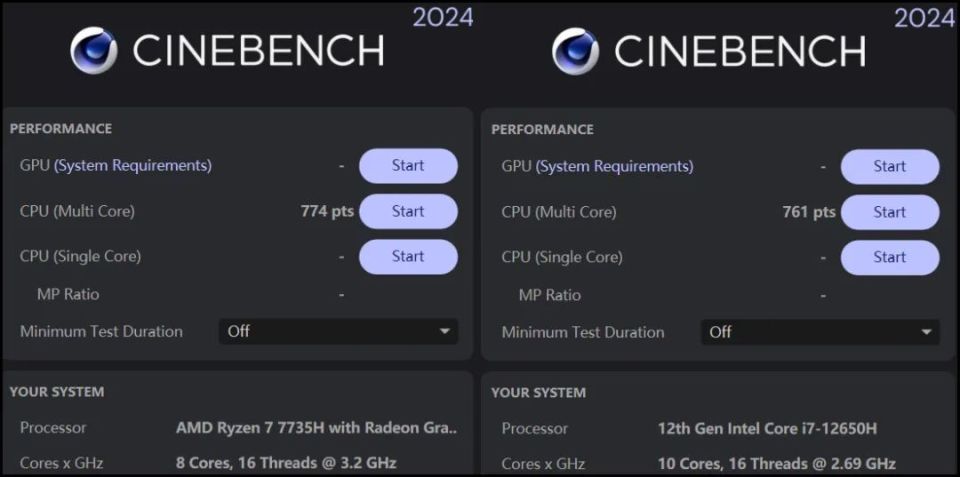The width and height of the screenshot is (960, 477).
Task: Select the 12th Gen Intel Core i7-12650H text
Action: 768,429
